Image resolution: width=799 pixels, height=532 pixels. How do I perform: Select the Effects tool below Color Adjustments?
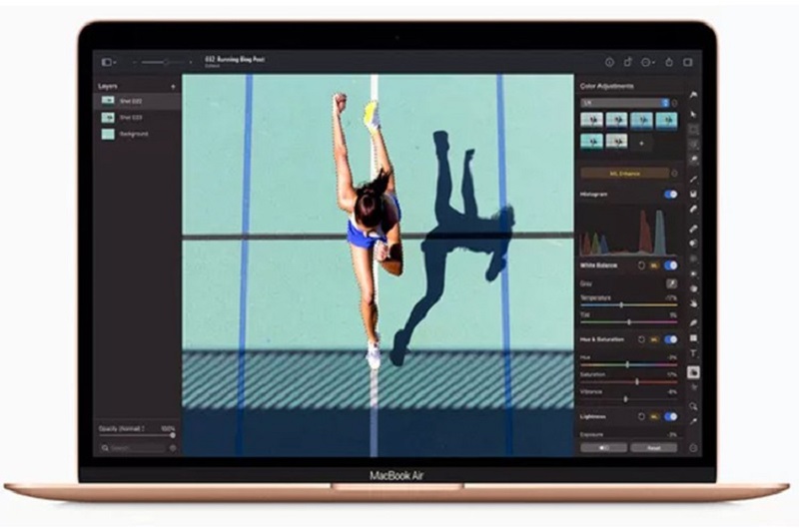(x=693, y=387)
